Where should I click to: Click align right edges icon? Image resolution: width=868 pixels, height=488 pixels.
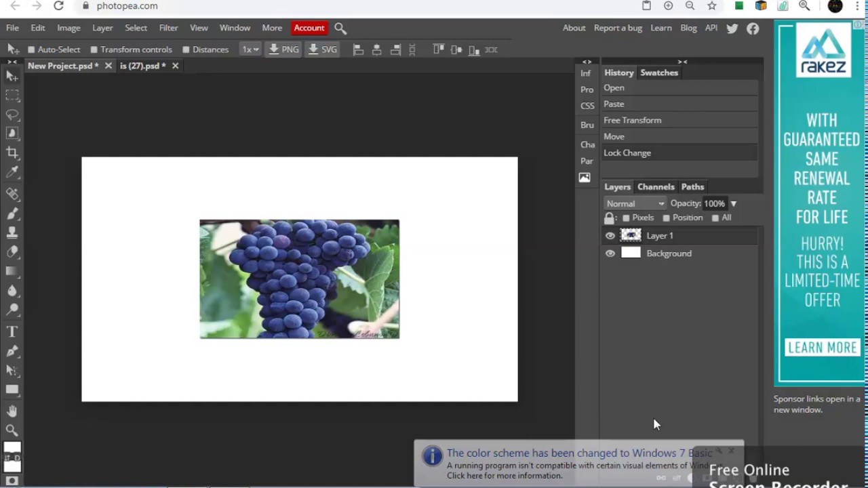coord(395,49)
